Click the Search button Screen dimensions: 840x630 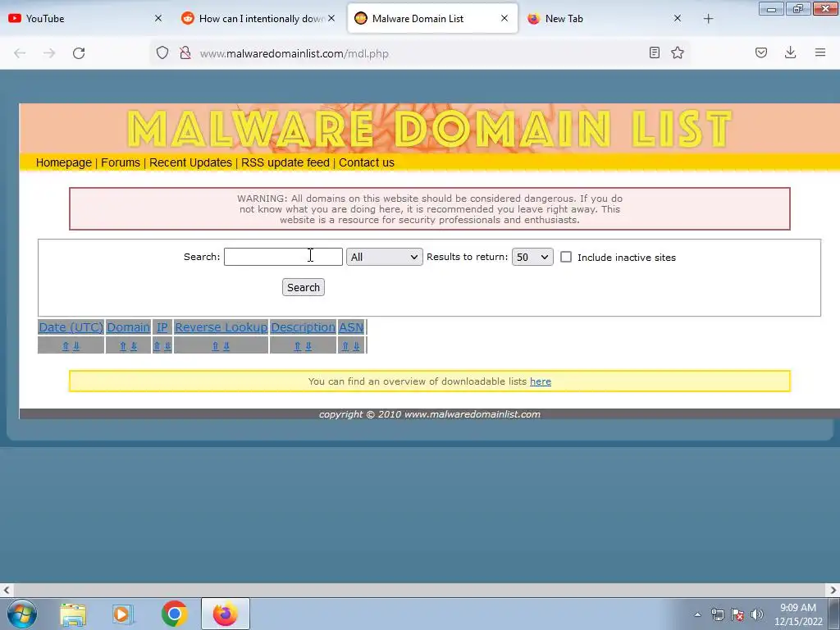(304, 288)
